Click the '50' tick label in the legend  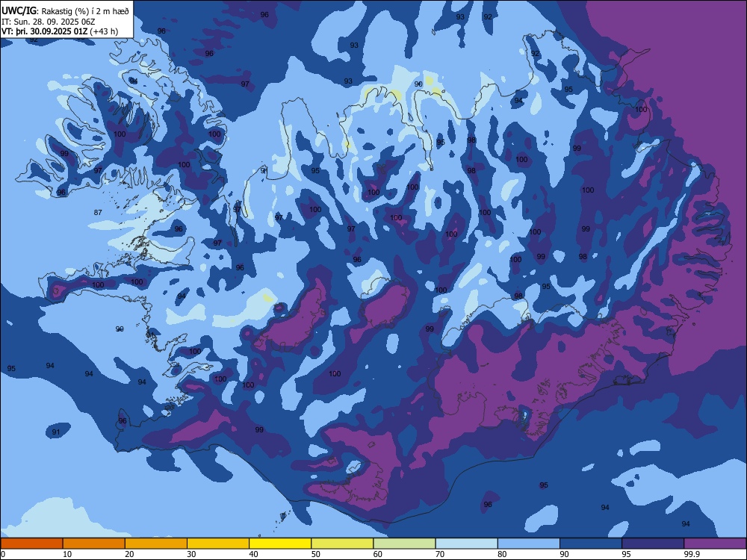point(316,554)
